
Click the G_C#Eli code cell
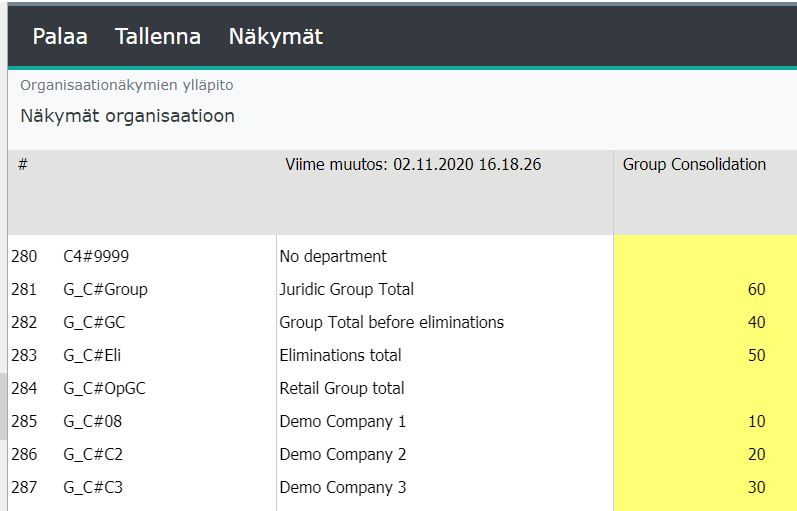click(93, 356)
